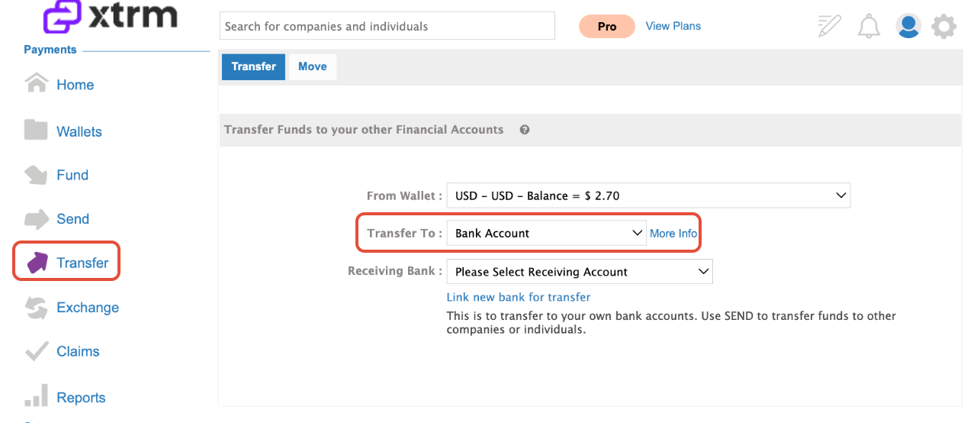The height and width of the screenshot is (423, 980).
Task: Select the Transfer tab
Action: pos(254,66)
